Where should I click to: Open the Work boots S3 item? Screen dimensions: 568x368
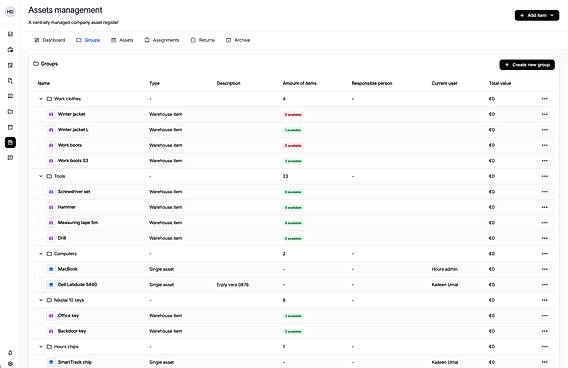(x=73, y=161)
